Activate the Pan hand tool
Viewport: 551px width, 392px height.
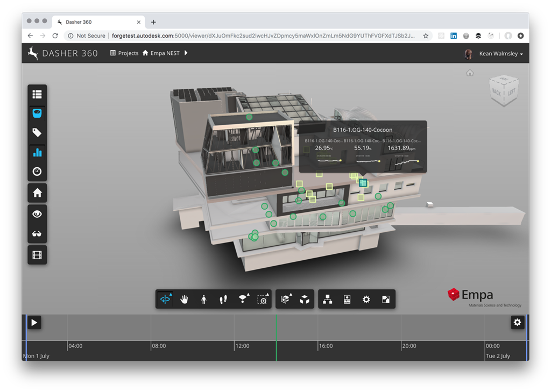click(184, 300)
